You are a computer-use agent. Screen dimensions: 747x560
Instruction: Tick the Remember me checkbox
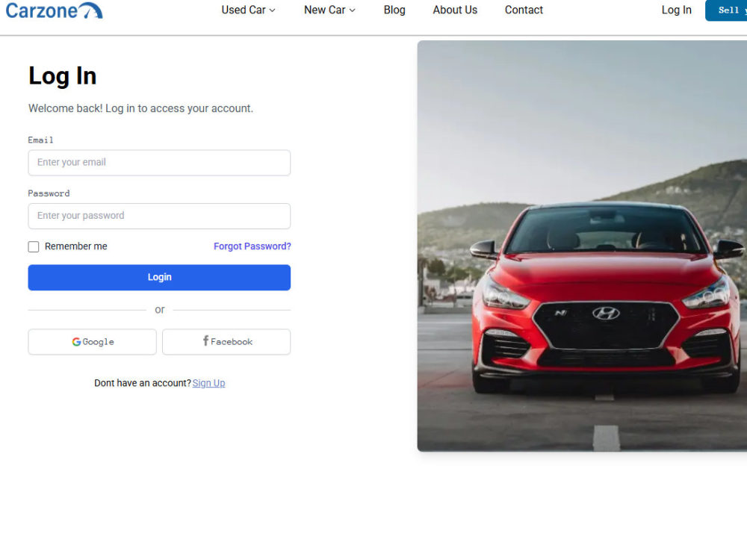pos(34,246)
